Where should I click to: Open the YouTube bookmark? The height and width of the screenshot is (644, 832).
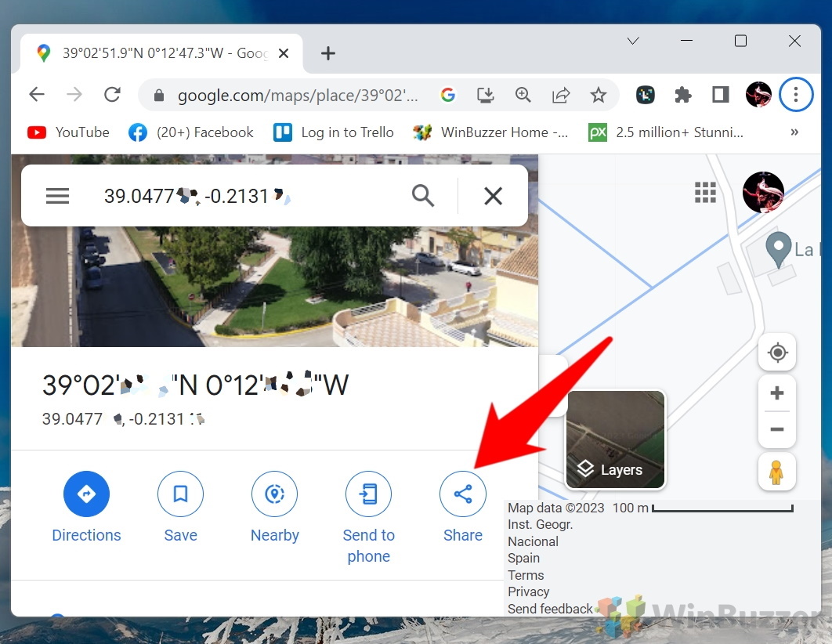pos(68,132)
